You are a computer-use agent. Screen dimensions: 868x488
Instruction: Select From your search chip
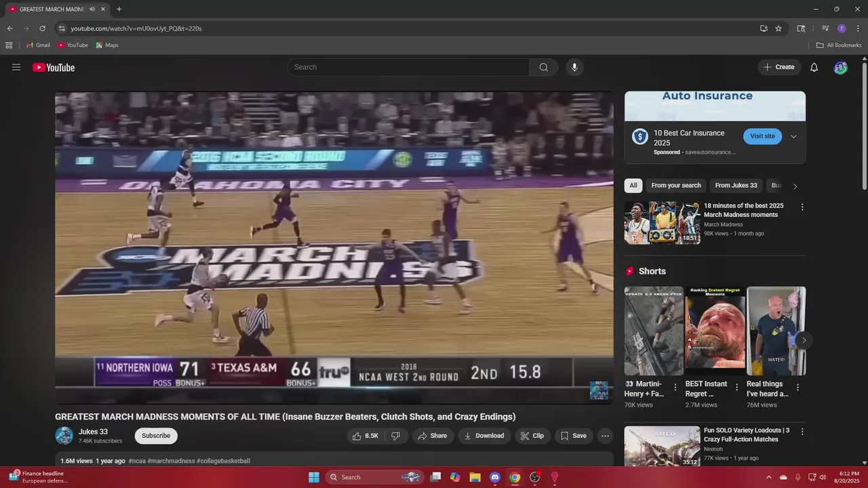[x=676, y=186]
